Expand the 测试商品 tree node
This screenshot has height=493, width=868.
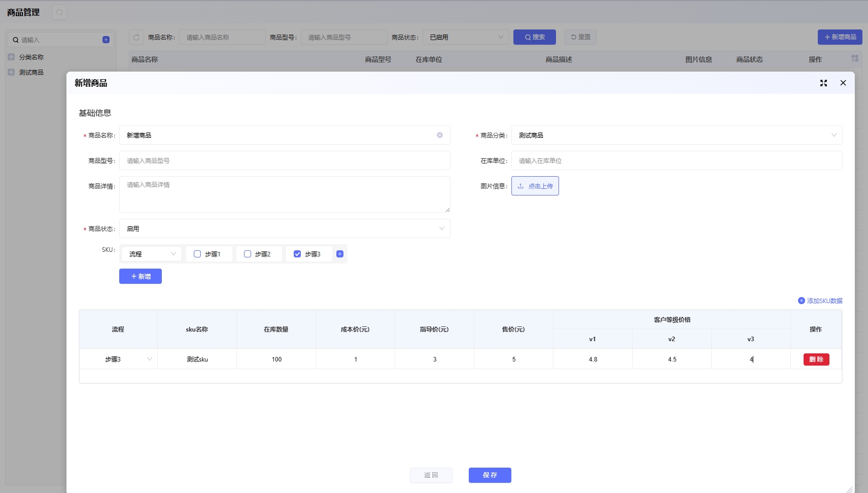pos(11,72)
